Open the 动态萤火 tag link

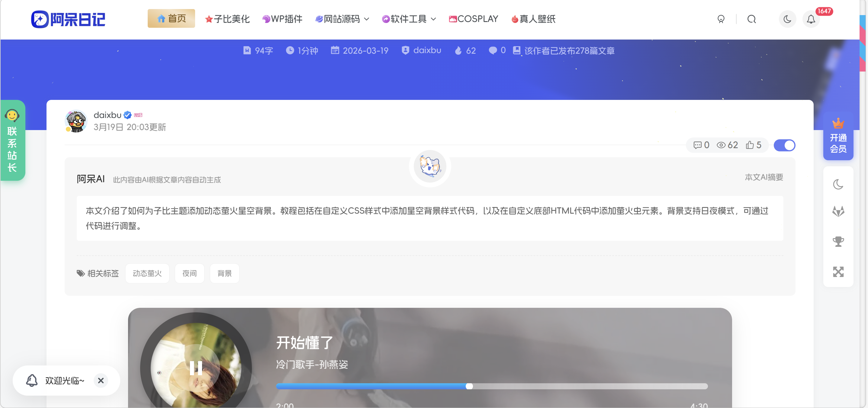pyautogui.click(x=147, y=273)
